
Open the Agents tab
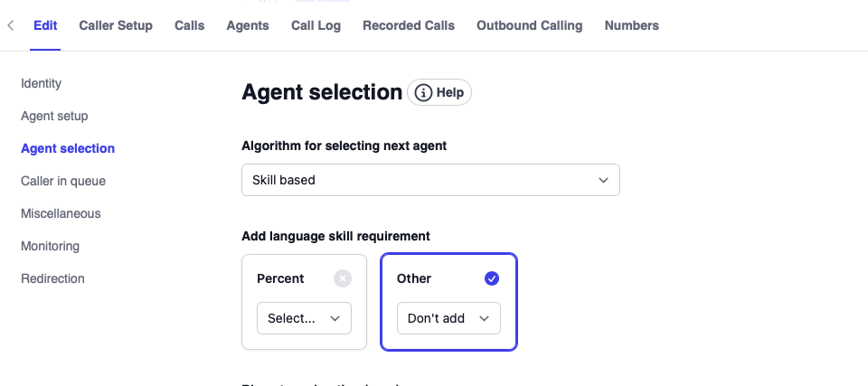(248, 25)
